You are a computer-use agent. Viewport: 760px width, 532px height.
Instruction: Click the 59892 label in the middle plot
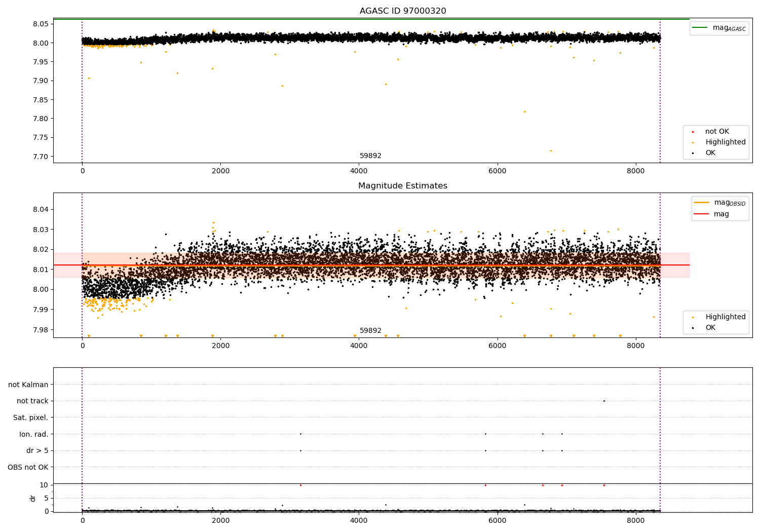[370, 331]
